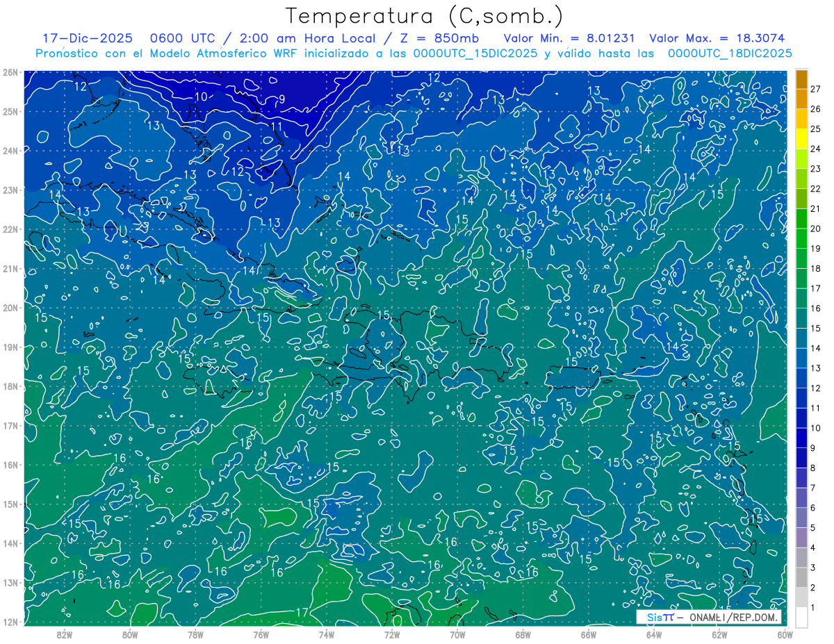Click the '62W' longitude axis label
Screen dimensions: 834x644
(719, 634)
